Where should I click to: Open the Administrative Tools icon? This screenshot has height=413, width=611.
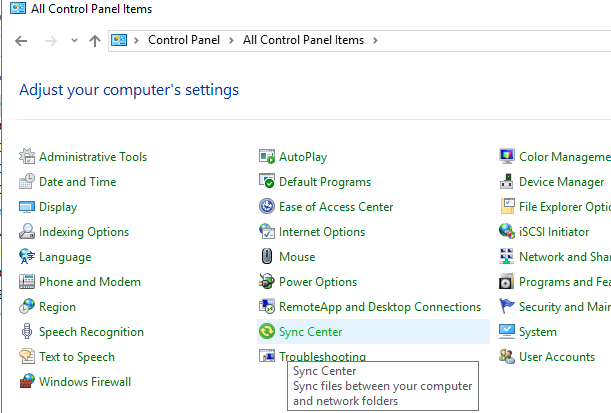27,157
